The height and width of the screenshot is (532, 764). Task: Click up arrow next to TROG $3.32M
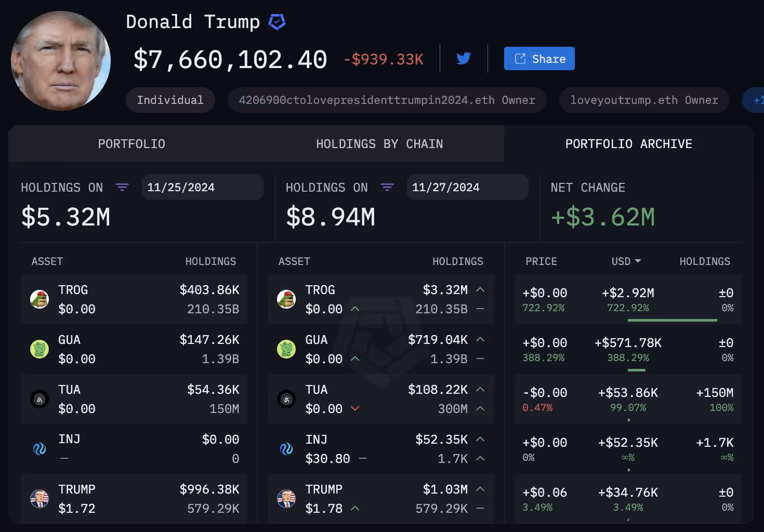coord(480,289)
